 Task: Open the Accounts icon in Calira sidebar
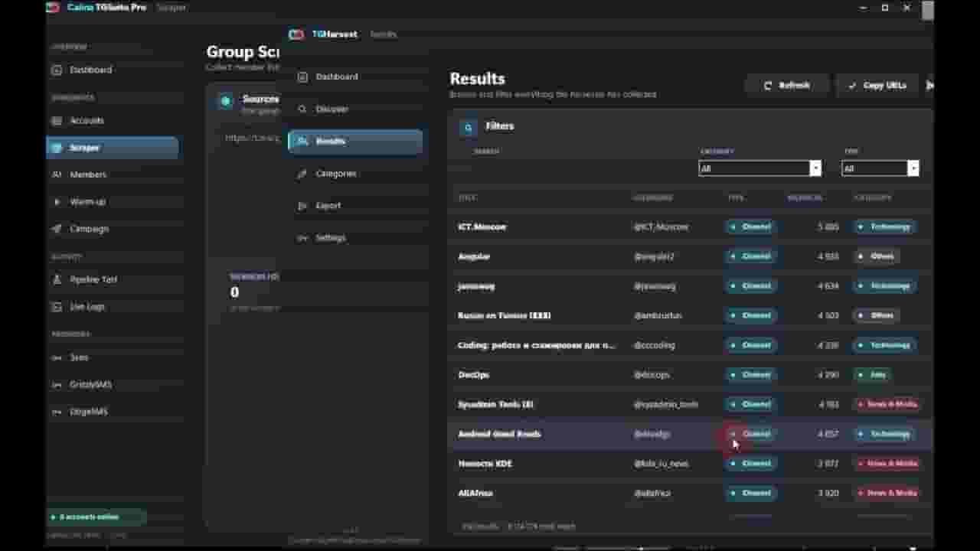pos(57,121)
